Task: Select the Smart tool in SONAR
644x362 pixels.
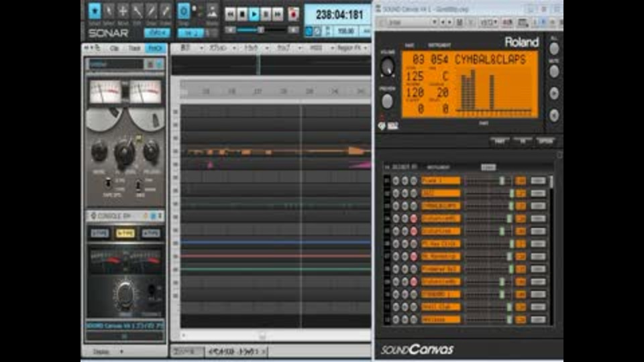Action: click(x=95, y=11)
